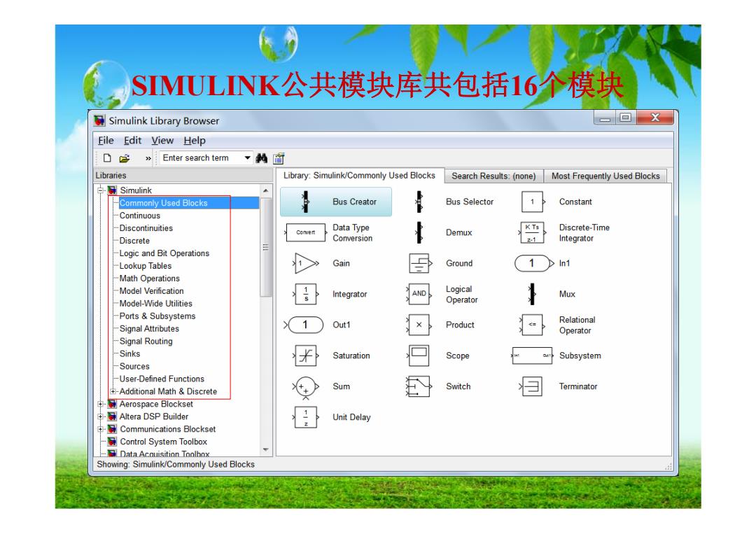Open a model using the folder icon
Screen dimensions: 756x534
[125, 158]
